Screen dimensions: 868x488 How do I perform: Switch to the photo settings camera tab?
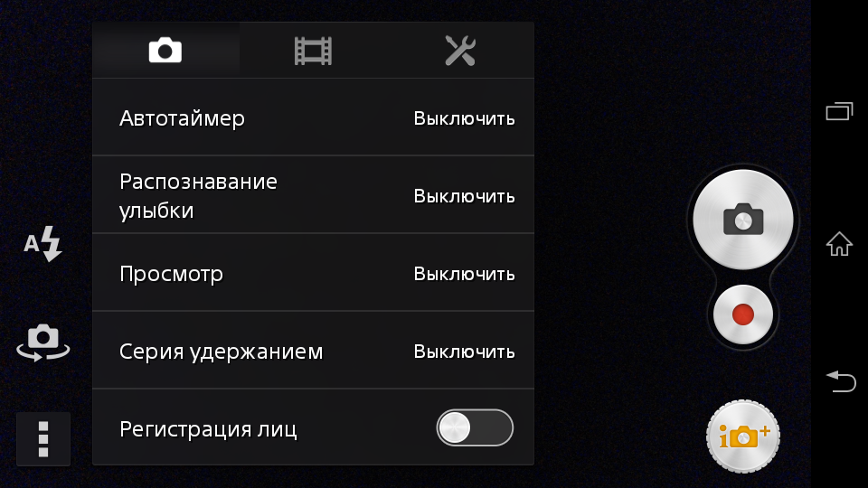(x=165, y=51)
